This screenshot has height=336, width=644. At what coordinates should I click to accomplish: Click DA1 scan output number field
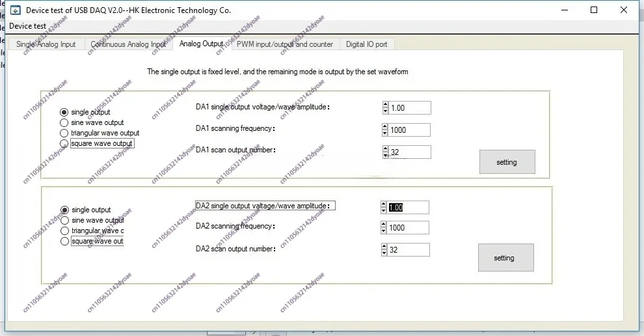click(x=409, y=152)
